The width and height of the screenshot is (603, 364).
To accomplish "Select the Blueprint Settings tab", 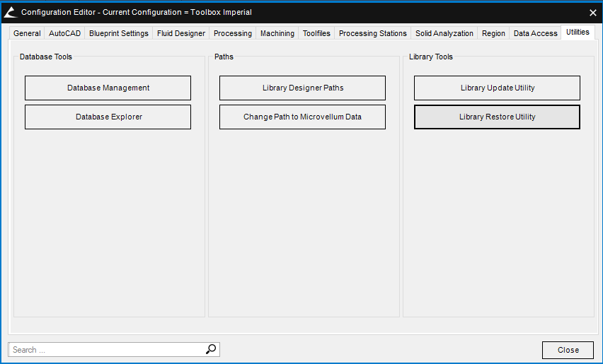I will pos(119,33).
